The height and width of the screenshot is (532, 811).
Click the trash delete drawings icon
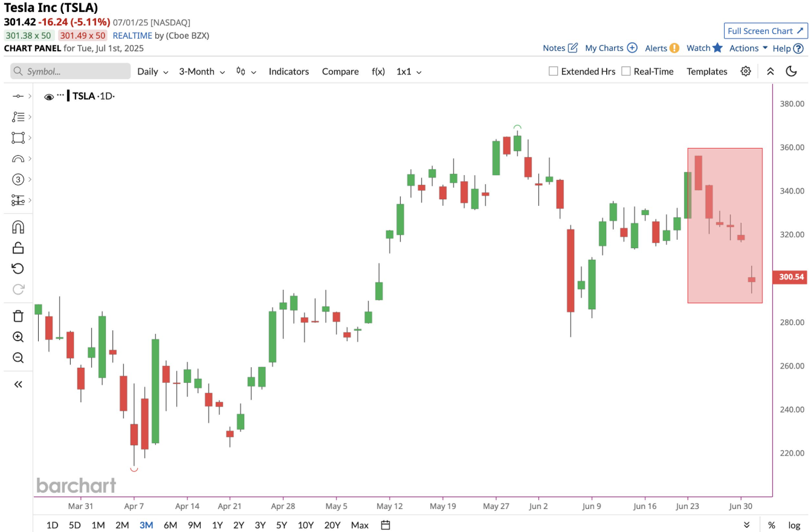coord(18,316)
